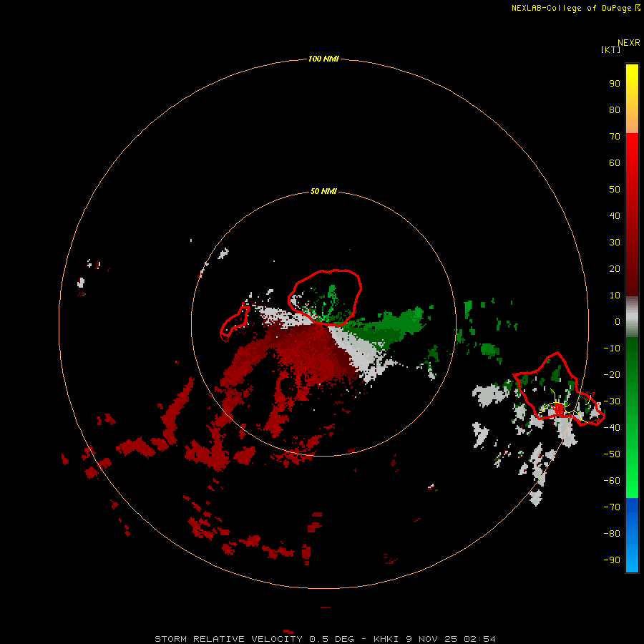Click the [KT] units label
The width and height of the screenshot is (644, 644).
coord(610,49)
